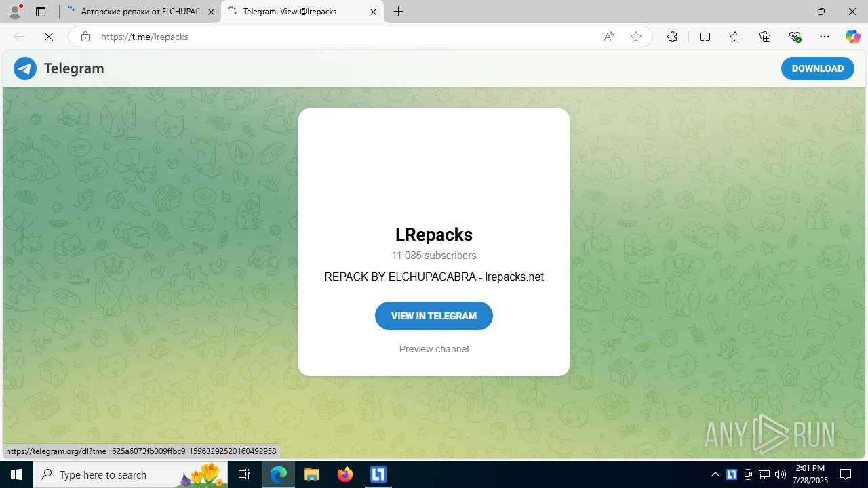The image size is (868, 488).
Task: Show hidden system tray icons
Action: tap(715, 474)
